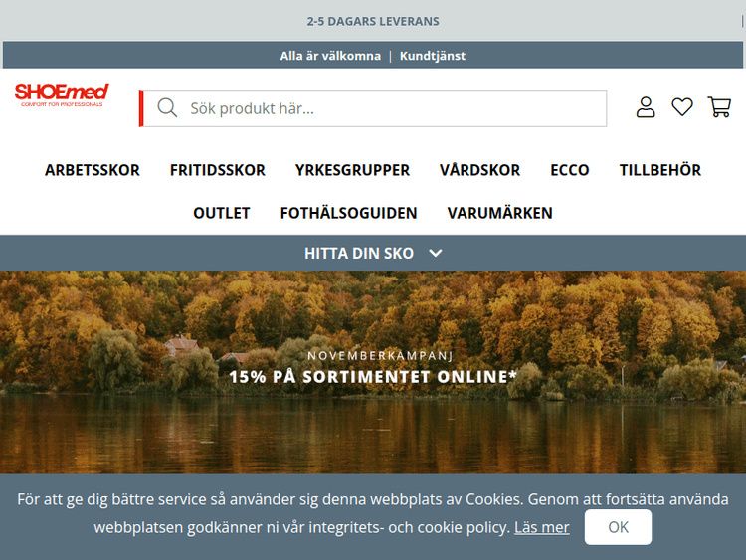746x560 pixels.
Task: View the Varumärken brands page
Action: [499, 213]
